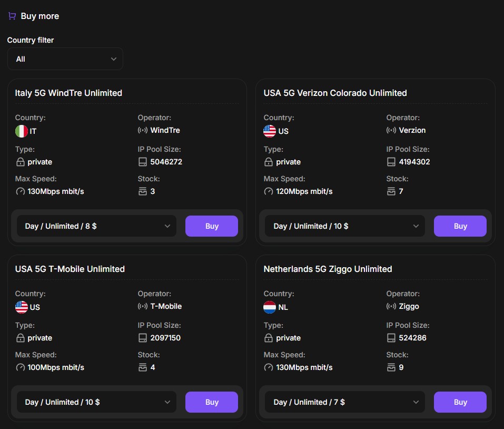This screenshot has width=504, height=429.
Task: Click the lock icon in Verizon Colorado card
Action: [x=269, y=162]
